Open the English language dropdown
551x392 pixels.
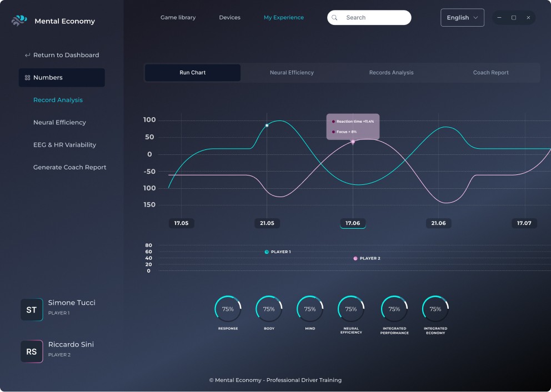[x=463, y=18]
